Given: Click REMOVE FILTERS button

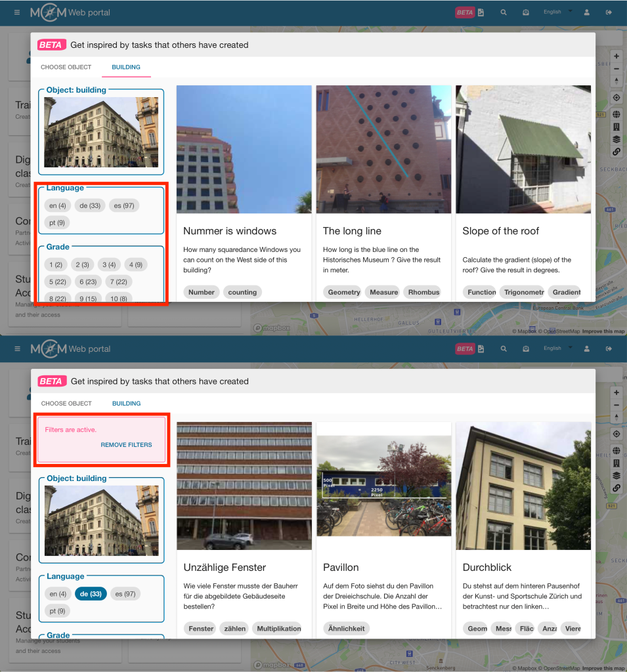Looking at the screenshot, I should coord(126,445).
